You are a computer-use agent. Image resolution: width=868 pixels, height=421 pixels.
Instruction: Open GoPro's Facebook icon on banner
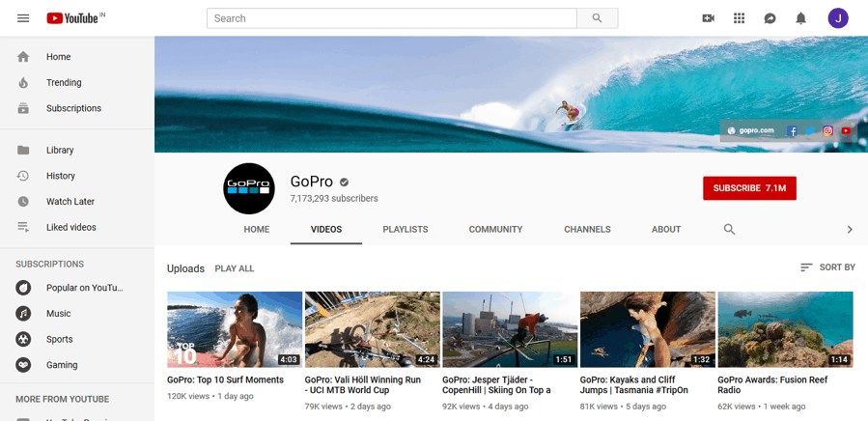(x=792, y=130)
